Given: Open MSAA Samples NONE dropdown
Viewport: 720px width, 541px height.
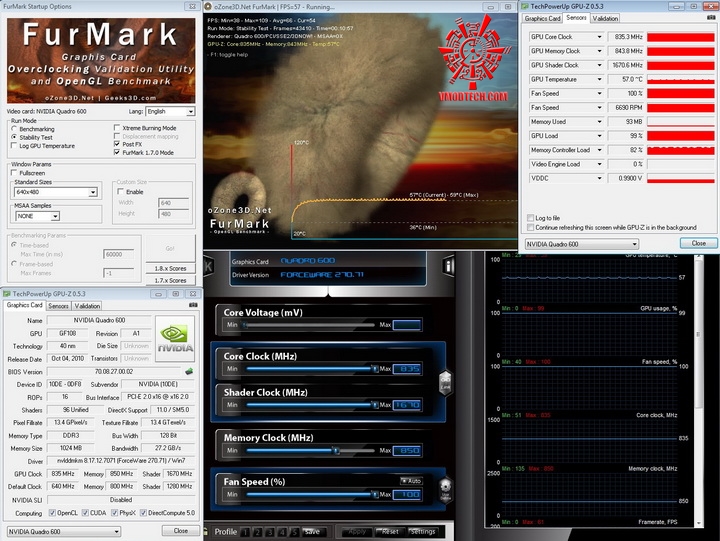Looking at the screenshot, I should 55,216.
